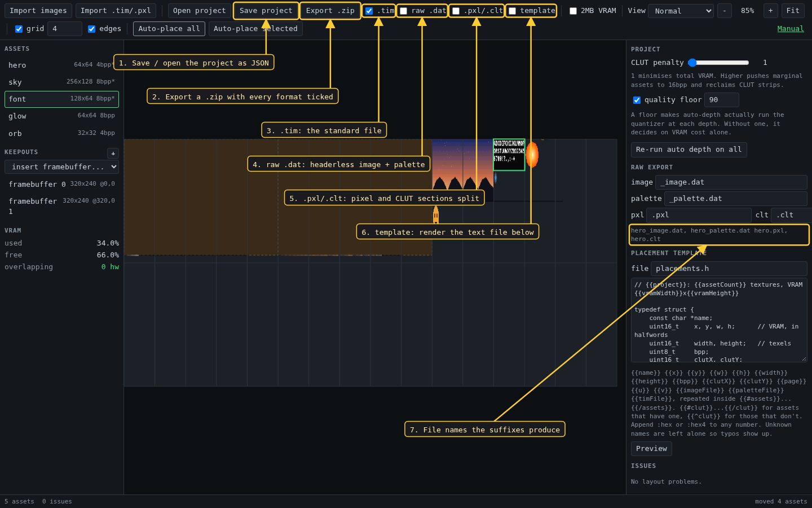Click the grid size input field

tap(65, 29)
